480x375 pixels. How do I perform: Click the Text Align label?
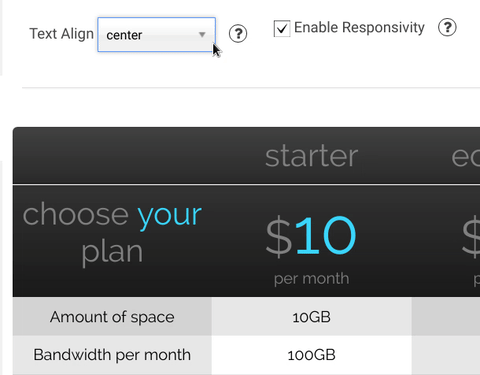point(62,34)
